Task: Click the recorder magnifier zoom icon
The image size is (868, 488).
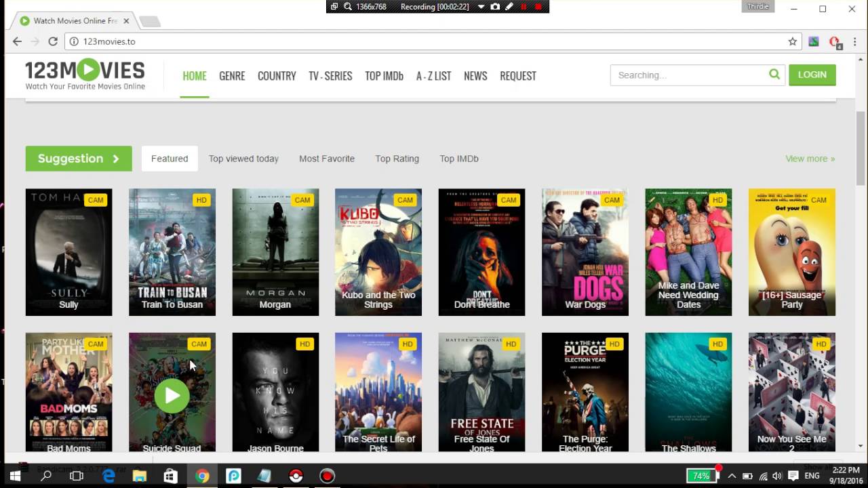Action: (347, 7)
